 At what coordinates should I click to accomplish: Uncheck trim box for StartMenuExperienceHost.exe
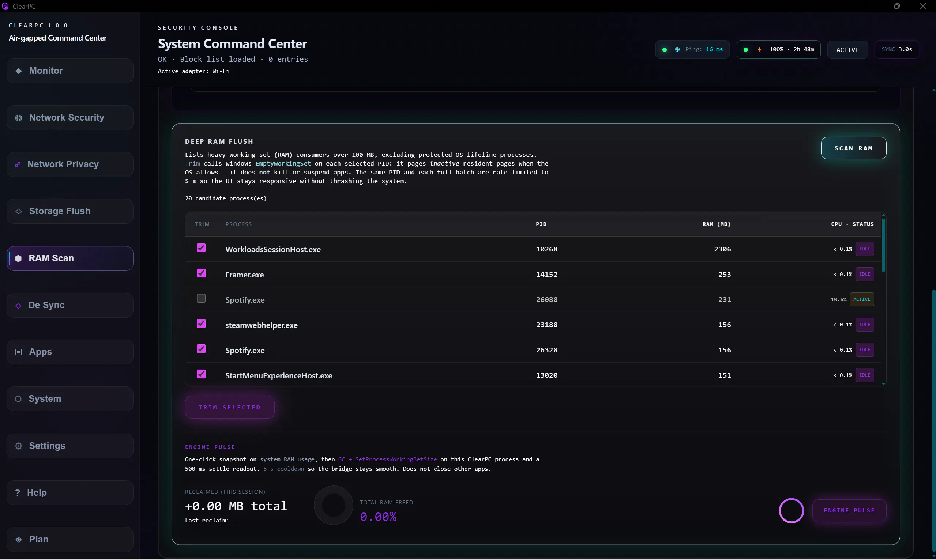click(x=201, y=374)
